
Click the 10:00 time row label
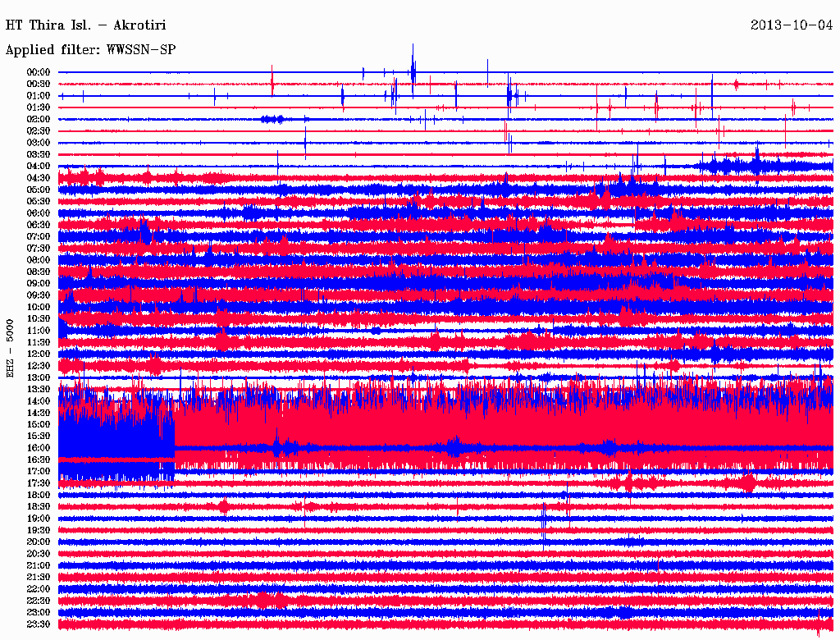click(39, 307)
